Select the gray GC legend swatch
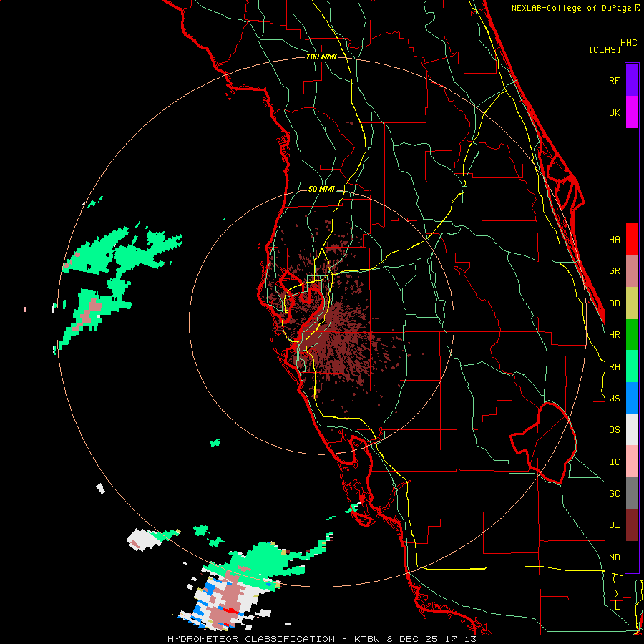 [x=632, y=493]
